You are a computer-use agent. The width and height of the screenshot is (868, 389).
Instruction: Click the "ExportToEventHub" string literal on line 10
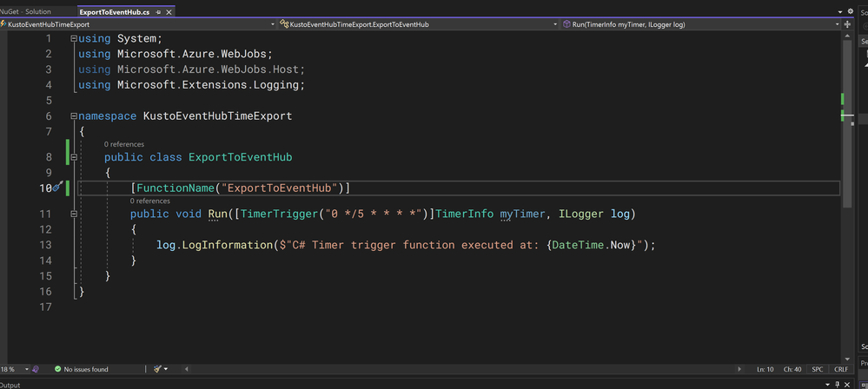tap(280, 188)
